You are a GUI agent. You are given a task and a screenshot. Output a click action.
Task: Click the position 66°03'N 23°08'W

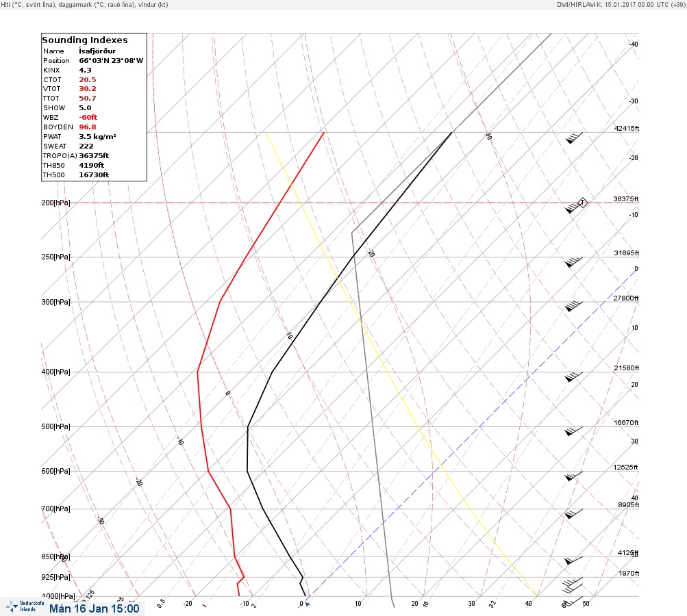[x=111, y=61]
